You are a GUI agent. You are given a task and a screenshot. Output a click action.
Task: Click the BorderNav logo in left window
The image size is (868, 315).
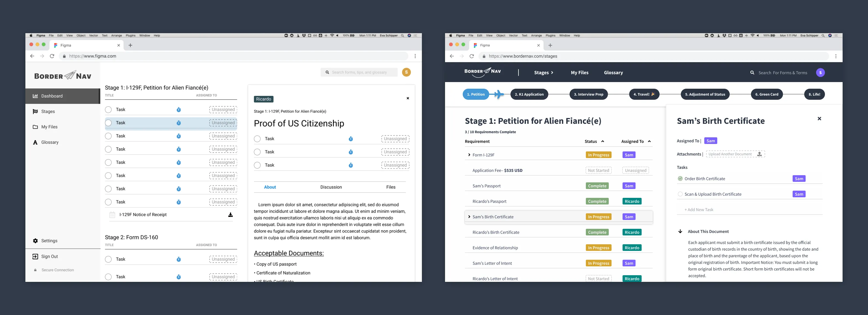(x=63, y=75)
